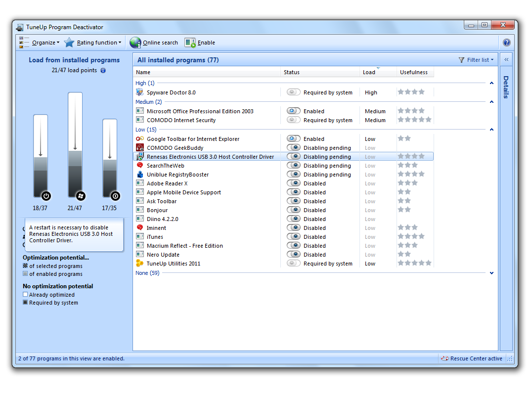Expand the None (59) group arrow

(491, 273)
